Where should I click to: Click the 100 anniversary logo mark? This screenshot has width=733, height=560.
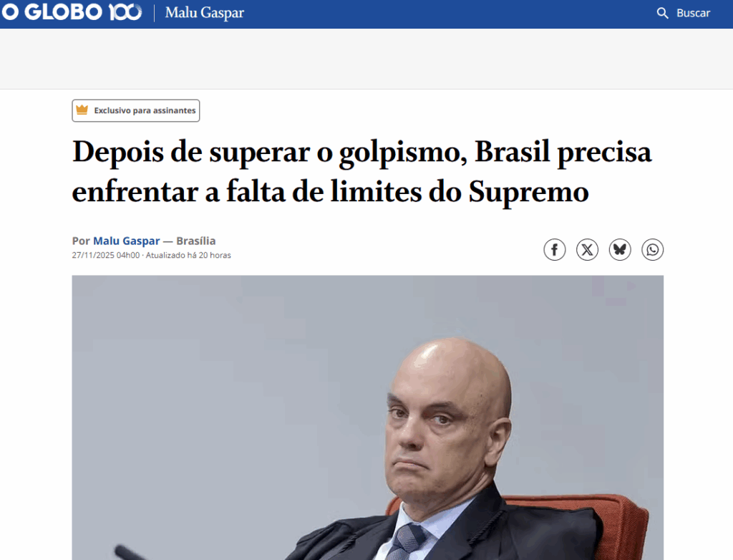coord(125,12)
